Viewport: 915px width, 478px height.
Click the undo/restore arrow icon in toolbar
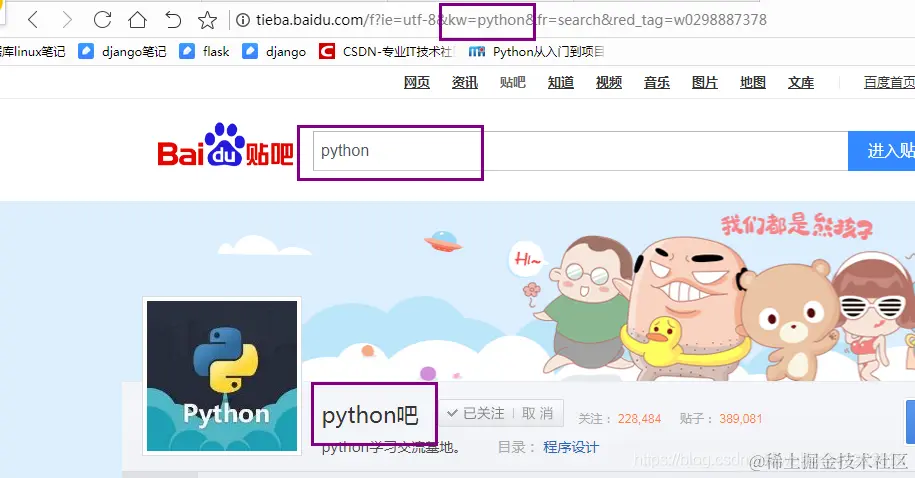tap(173, 20)
